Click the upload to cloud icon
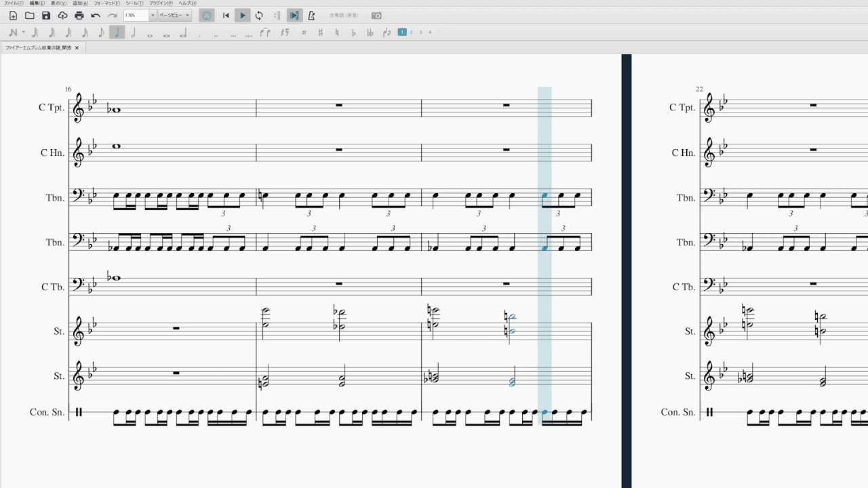Viewport: 868px width, 488px height. click(x=62, y=16)
